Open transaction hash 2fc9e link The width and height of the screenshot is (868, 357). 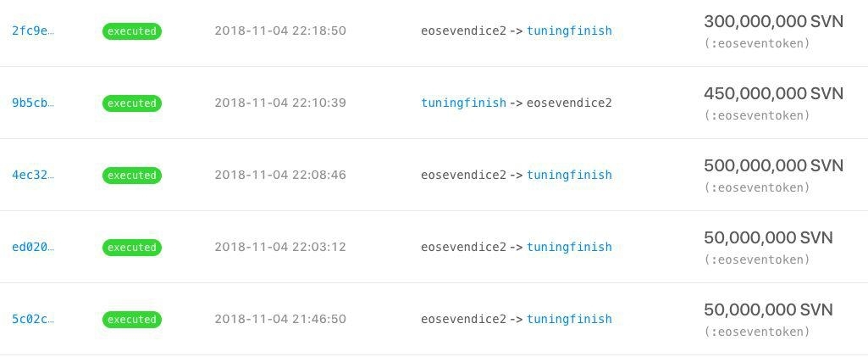33,31
